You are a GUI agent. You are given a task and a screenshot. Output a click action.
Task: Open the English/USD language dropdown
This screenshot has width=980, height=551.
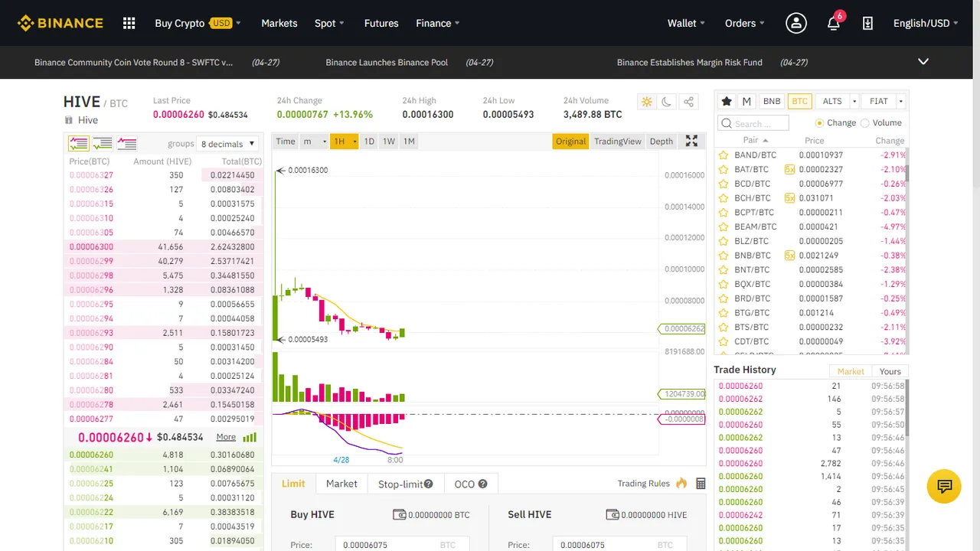926,23
